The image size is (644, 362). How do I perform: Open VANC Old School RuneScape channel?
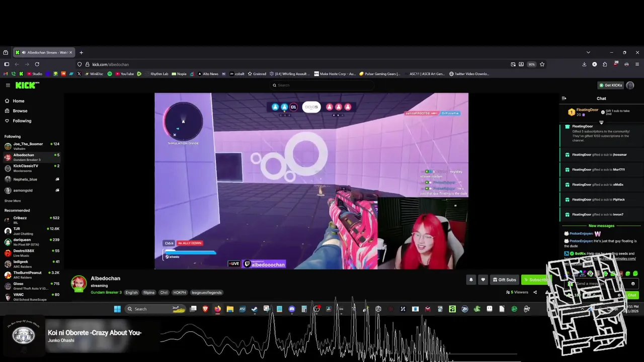[x=32, y=297]
